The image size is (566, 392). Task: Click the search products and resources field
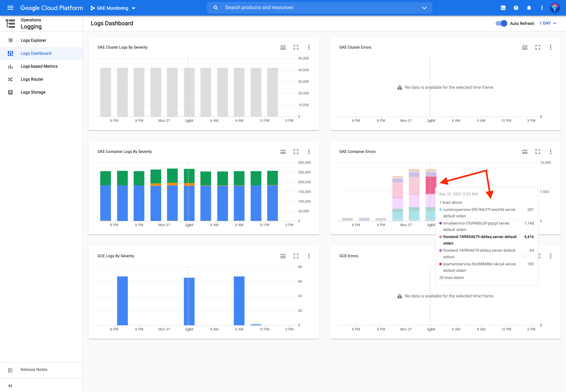pyautogui.click(x=319, y=8)
